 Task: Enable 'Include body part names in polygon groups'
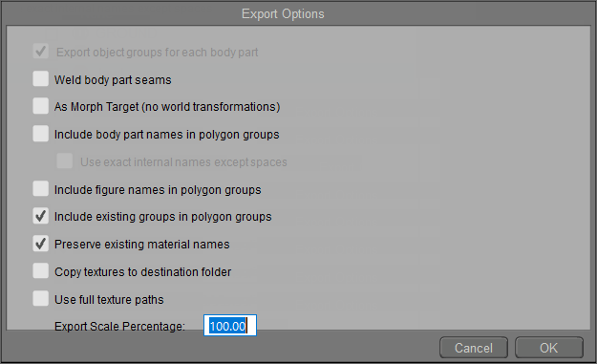pyautogui.click(x=40, y=134)
